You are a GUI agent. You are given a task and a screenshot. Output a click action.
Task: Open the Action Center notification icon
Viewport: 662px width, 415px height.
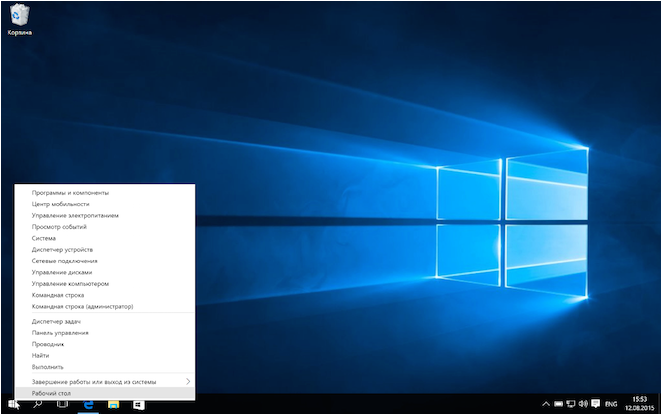point(596,404)
